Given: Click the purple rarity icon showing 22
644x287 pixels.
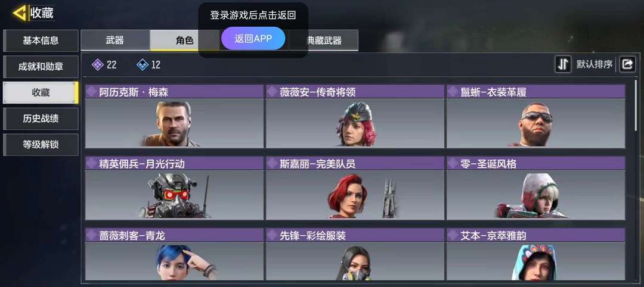Looking at the screenshot, I should 97,64.
